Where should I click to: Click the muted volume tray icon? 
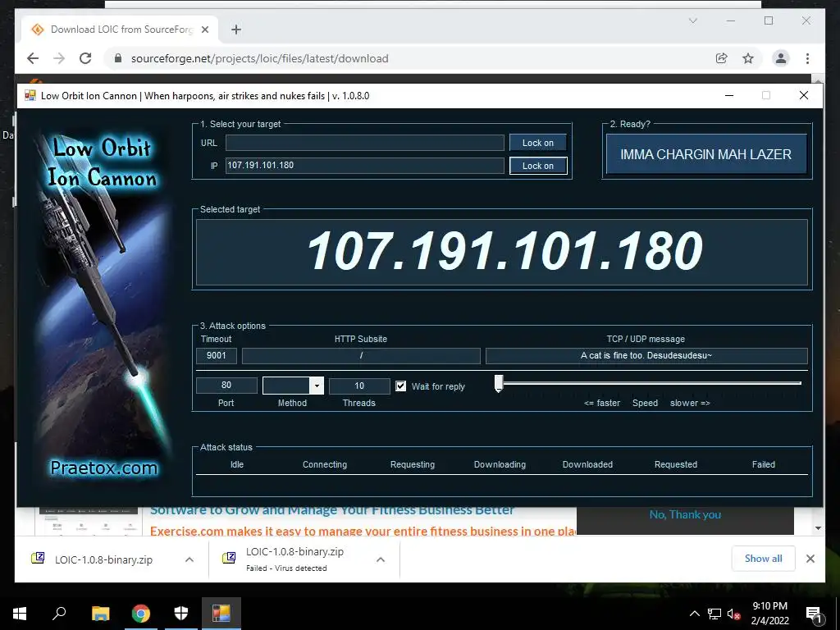tap(734, 614)
